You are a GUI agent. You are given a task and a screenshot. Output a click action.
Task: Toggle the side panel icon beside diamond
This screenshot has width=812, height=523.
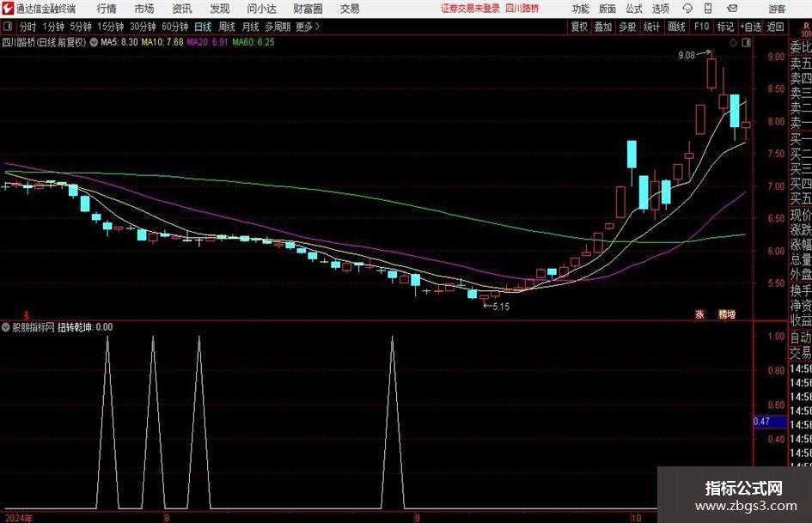tap(746, 43)
